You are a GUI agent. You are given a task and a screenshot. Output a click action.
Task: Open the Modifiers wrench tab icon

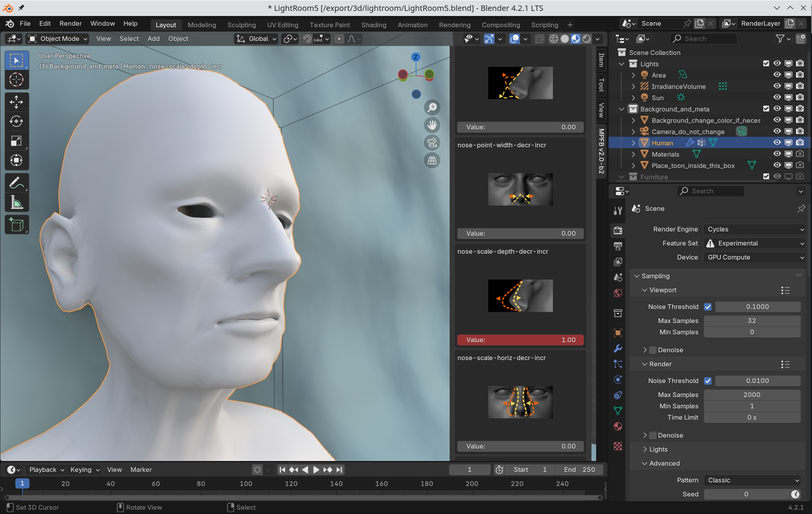coord(618,348)
